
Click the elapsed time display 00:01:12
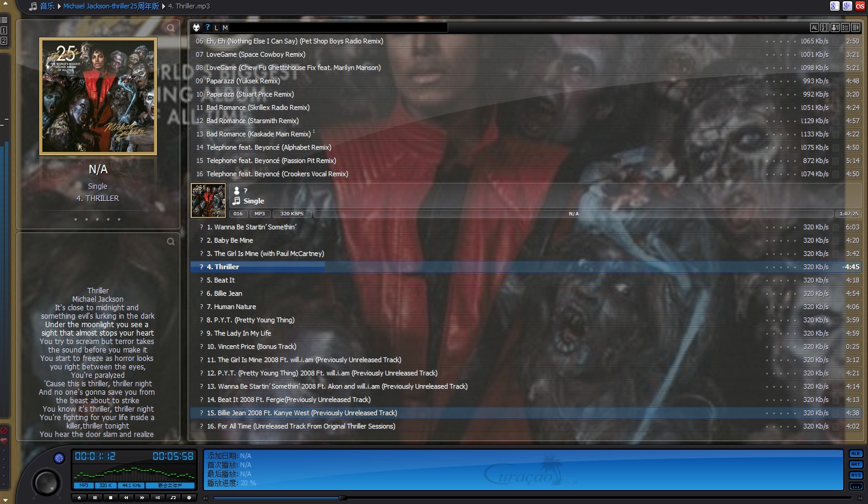[95, 456]
